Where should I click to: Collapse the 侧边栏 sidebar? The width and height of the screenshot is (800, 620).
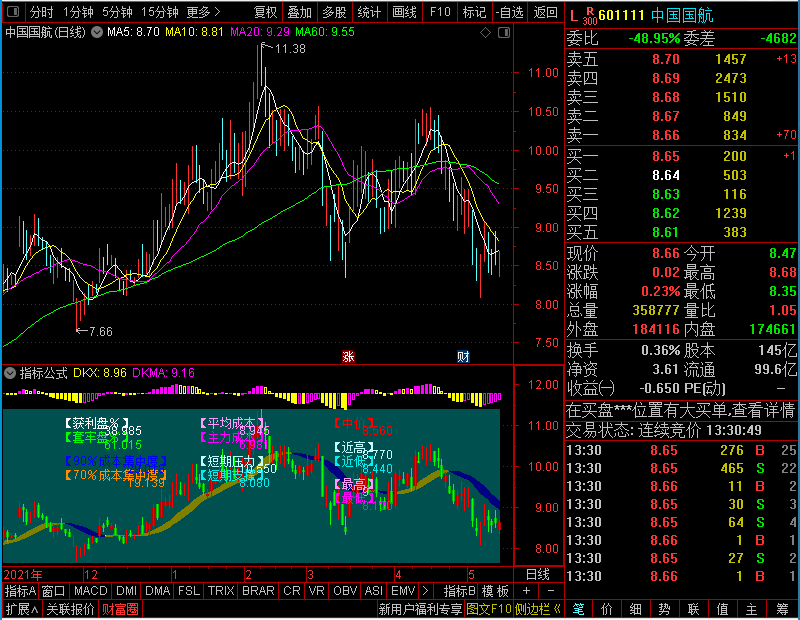point(537,609)
